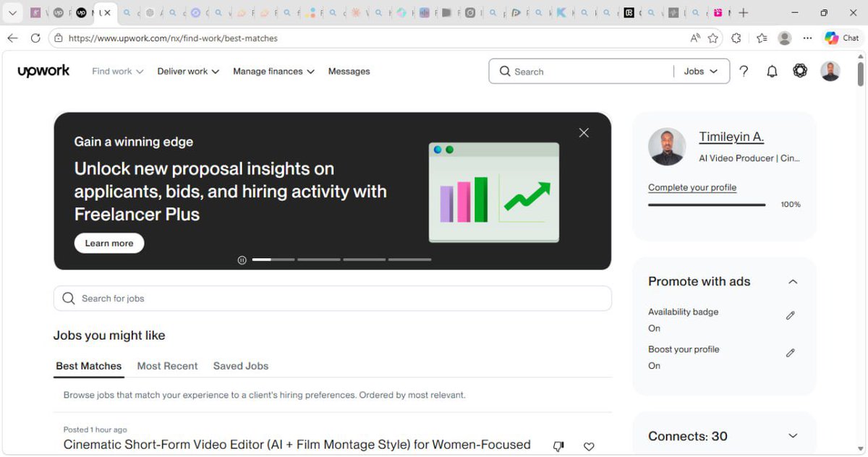This screenshot has height=457, width=868.
Task: Dislike the Cinematic Short-Form Video Editor job
Action: pos(558,447)
